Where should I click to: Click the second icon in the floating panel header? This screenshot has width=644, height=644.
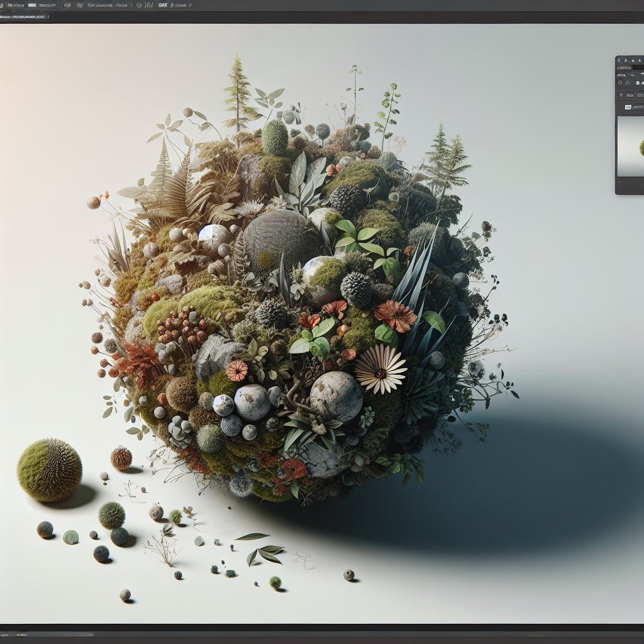[x=626, y=60]
